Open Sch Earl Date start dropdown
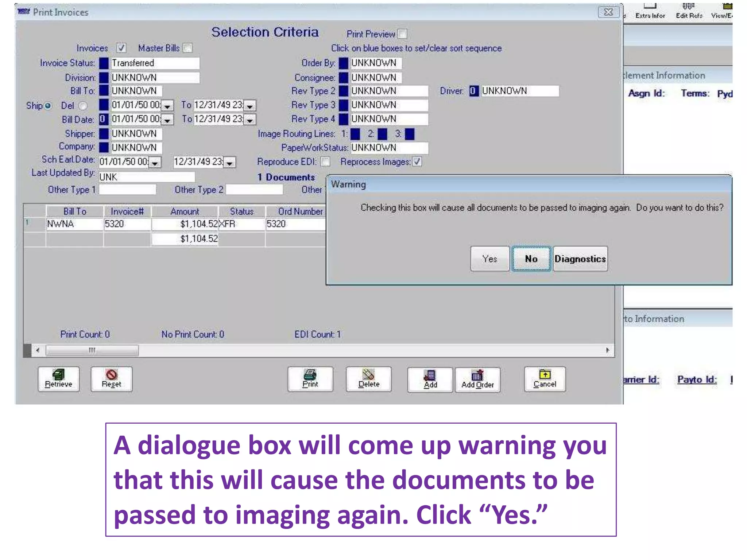 coord(155,162)
